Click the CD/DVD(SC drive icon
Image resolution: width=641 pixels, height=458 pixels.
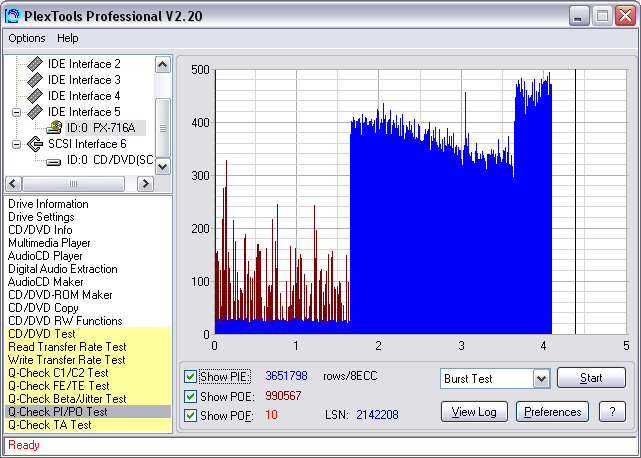(54, 162)
